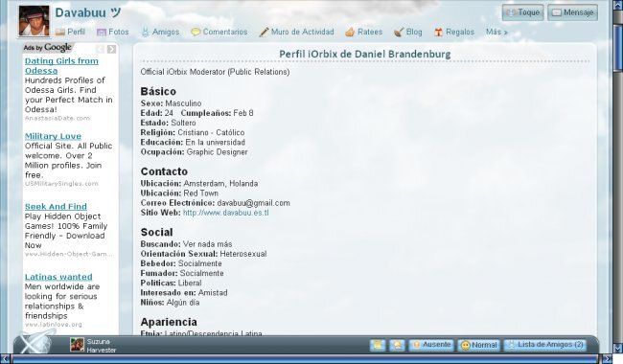
Task: Send a Mensaje to Davabuu
Action: click(572, 12)
